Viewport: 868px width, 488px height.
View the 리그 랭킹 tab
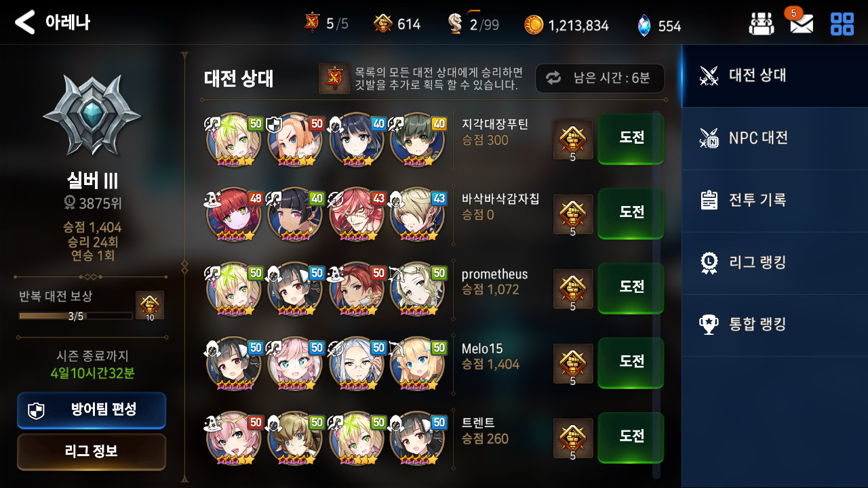pyautogui.click(x=775, y=262)
